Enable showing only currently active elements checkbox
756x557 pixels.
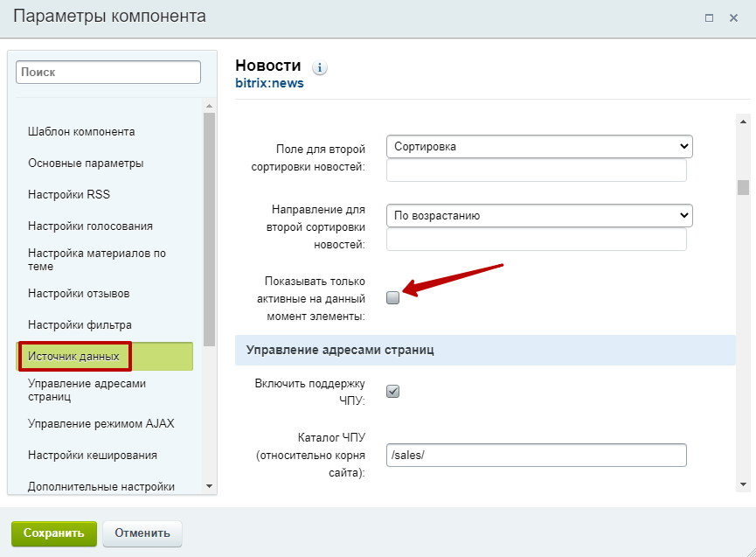point(393,298)
